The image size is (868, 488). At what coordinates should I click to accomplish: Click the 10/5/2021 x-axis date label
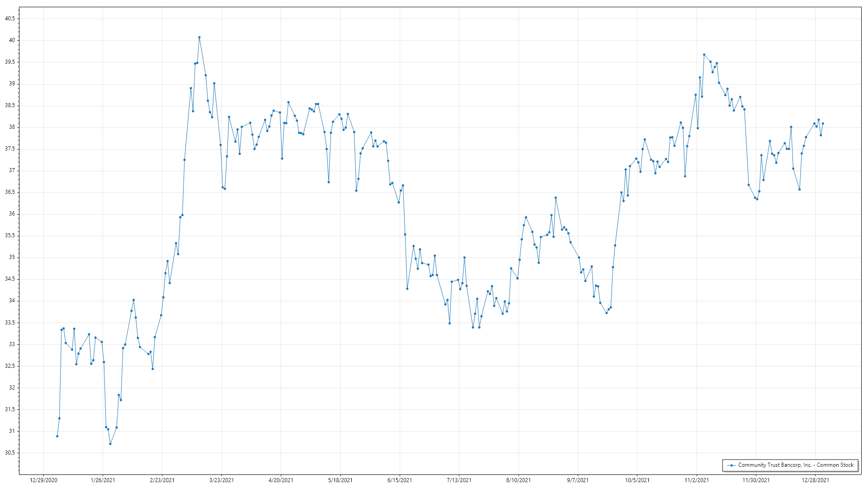point(637,480)
